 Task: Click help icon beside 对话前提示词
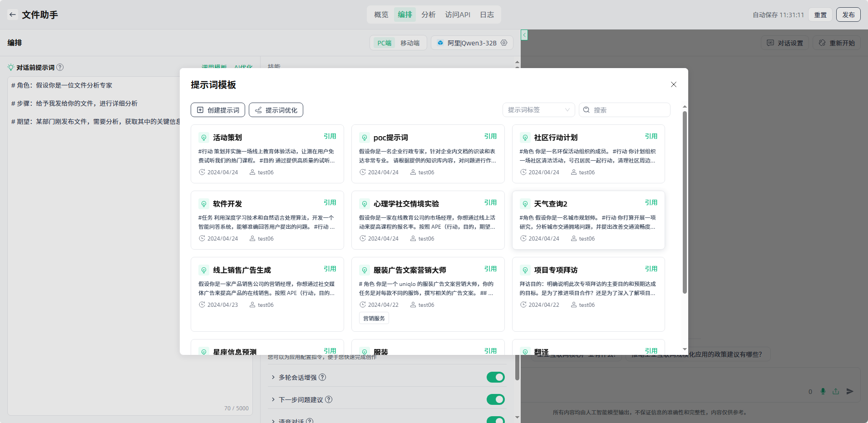tap(60, 68)
